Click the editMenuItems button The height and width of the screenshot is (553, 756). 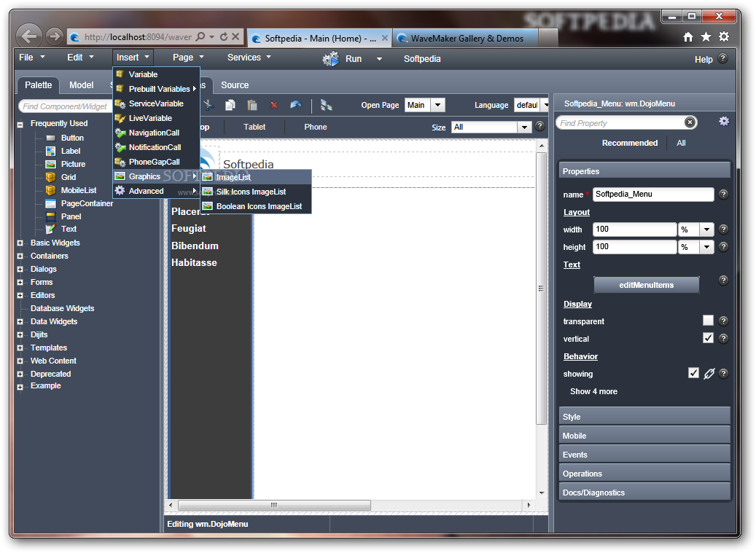point(646,285)
